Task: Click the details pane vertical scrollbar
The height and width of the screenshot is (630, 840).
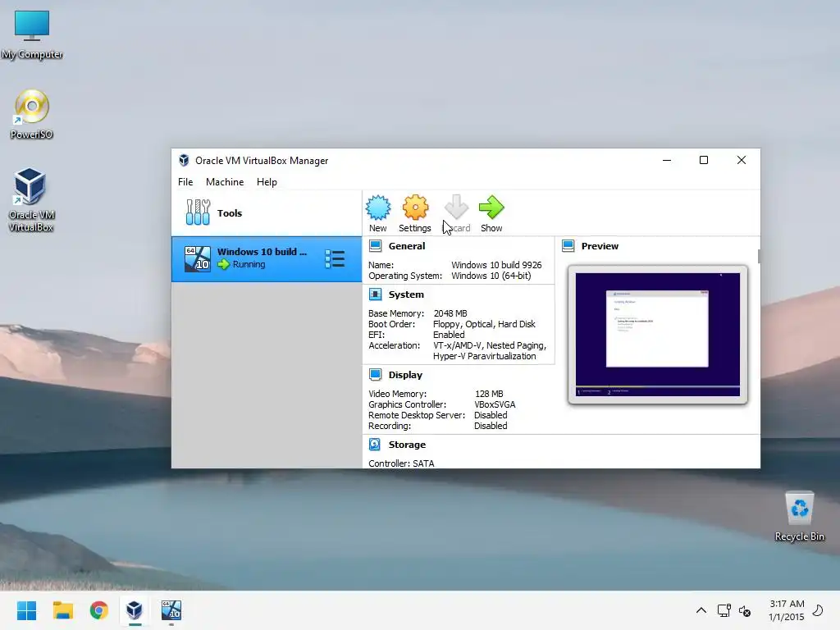Action: [759, 256]
